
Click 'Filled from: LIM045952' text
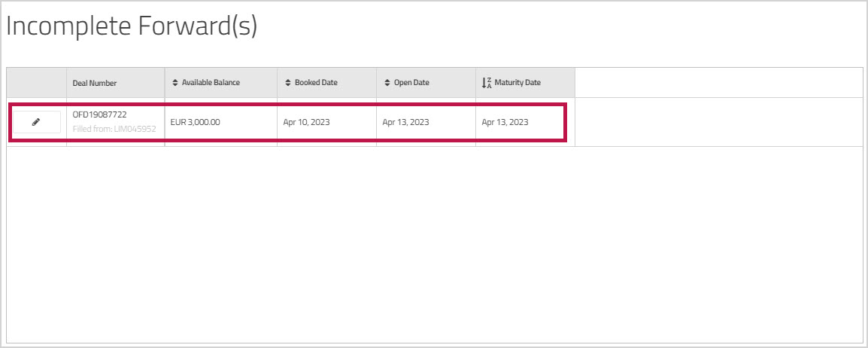[x=114, y=129]
